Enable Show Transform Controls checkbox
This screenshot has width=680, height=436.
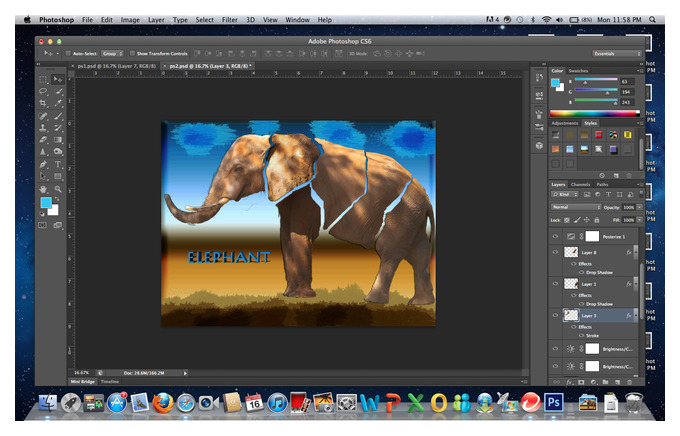click(132, 54)
